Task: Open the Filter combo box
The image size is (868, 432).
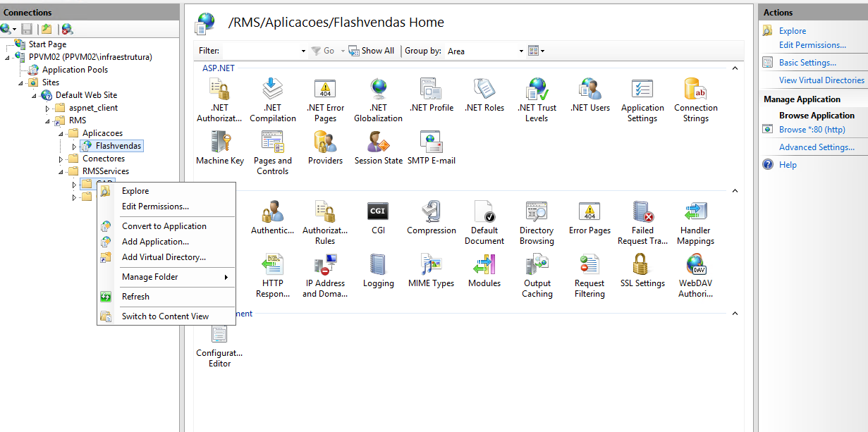Action: coord(265,51)
